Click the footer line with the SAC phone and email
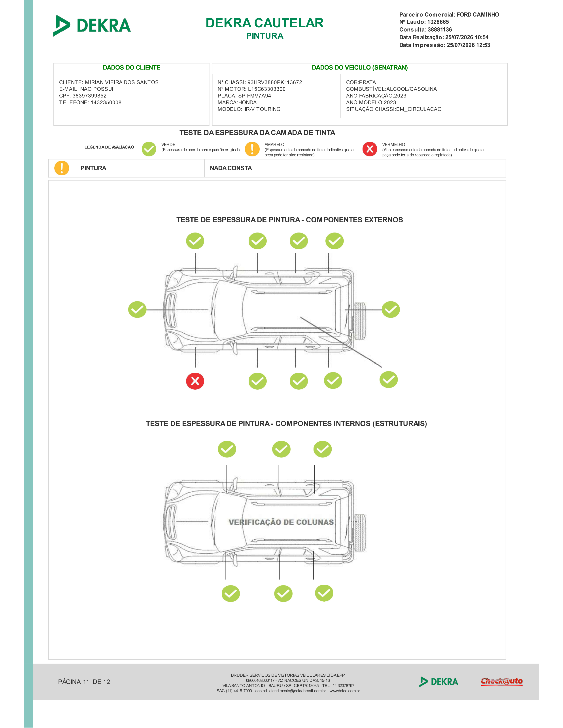The image size is (563, 728). 288,691
